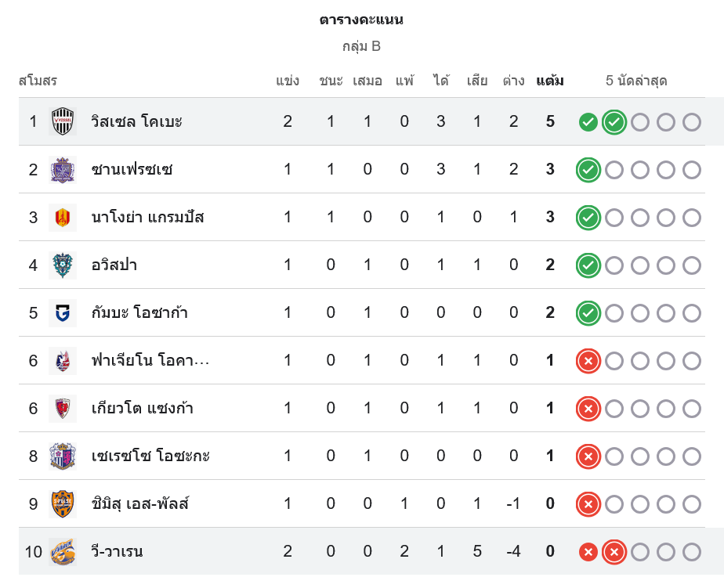The width and height of the screenshot is (724, 588).
Task: Click V-Varen's latest loss indicator
Action: (614, 552)
